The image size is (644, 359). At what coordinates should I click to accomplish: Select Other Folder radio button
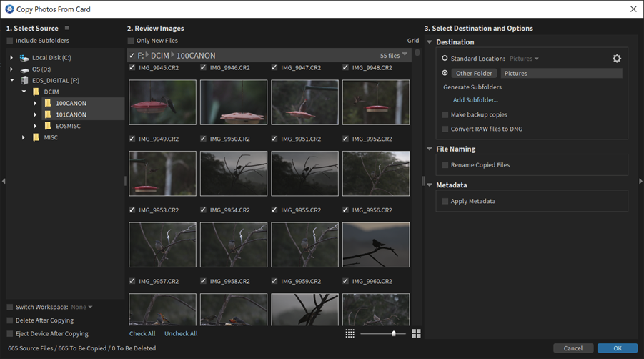pyautogui.click(x=445, y=73)
